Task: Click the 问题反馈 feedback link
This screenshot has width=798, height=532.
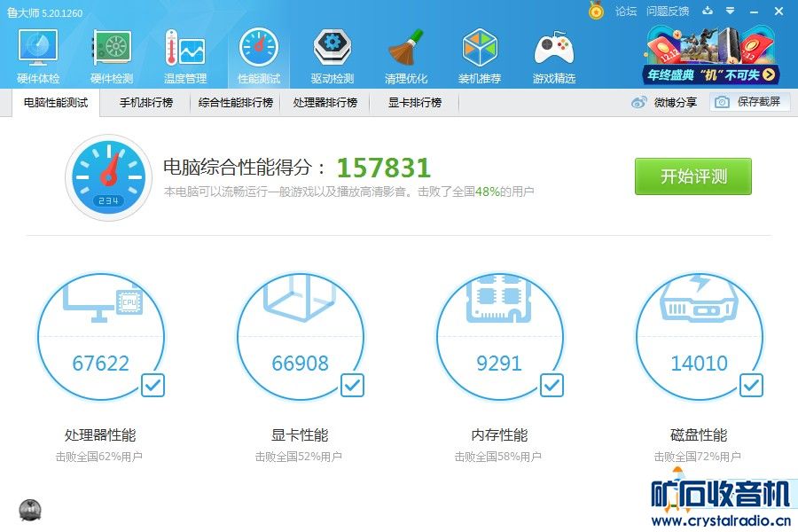Action: (x=667, y=12)
